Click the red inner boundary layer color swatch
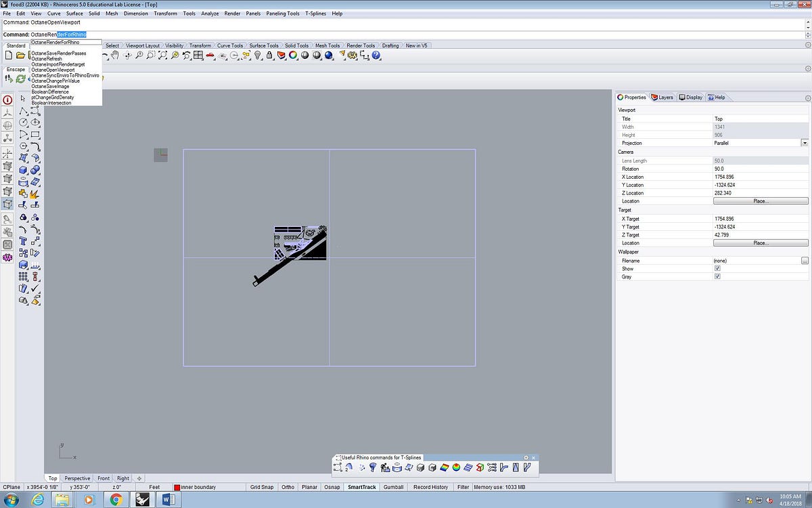Viewport: 812px width, 508px height. click(177, 487)
